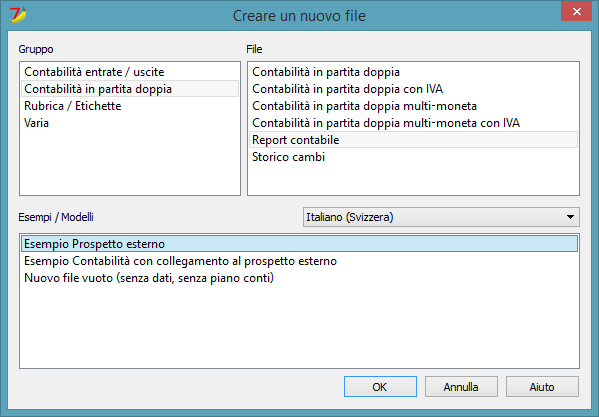
Task: Click the Banana app icon in title bar
Action: 18,15
